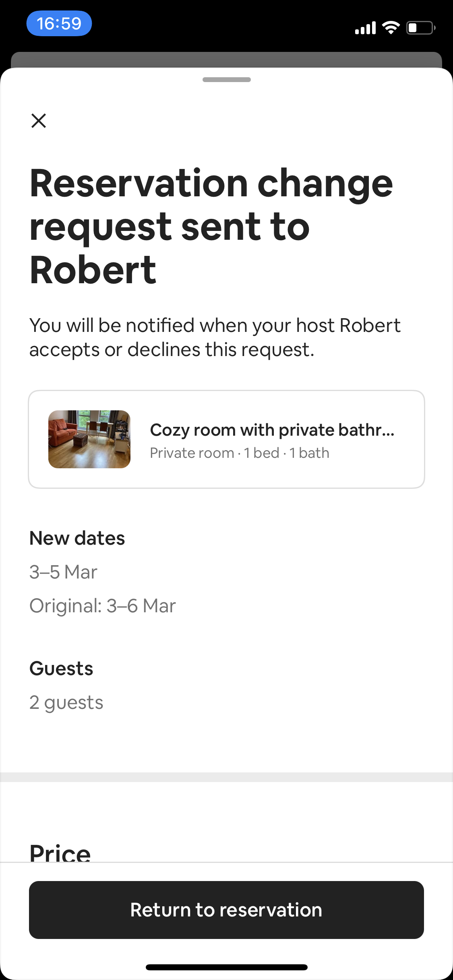453x980 pixels.
Task: Open Cozy room with private bathroom title
Action: pyautogui.click(x=272, y=430)
